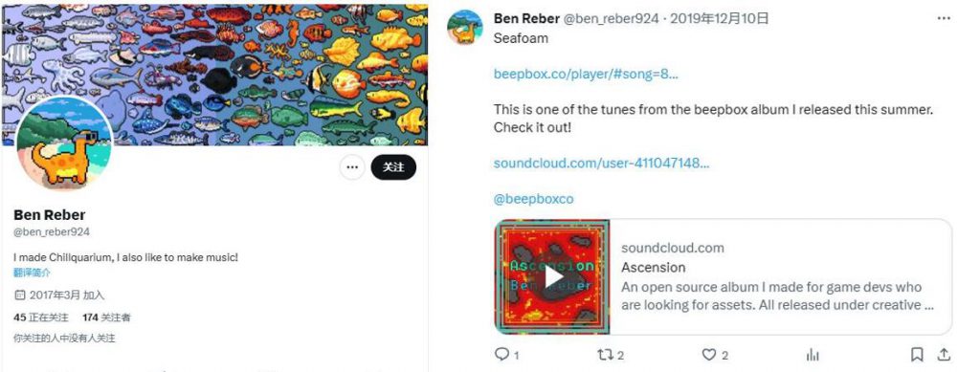Bookmark the Seafoam tweet

(916, 355)
